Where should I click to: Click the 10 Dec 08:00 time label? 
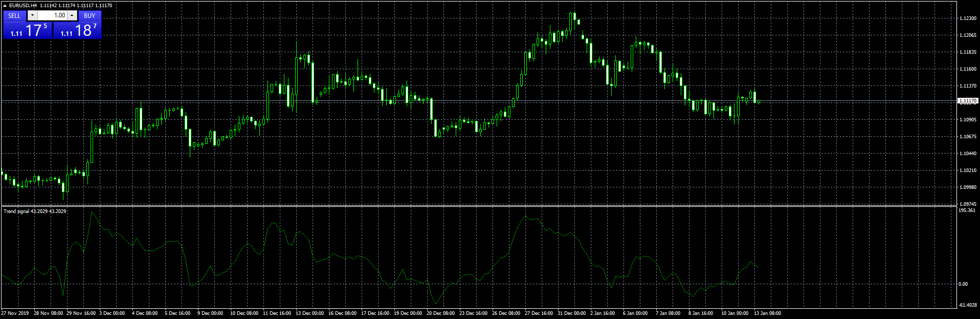pos(244,313)
